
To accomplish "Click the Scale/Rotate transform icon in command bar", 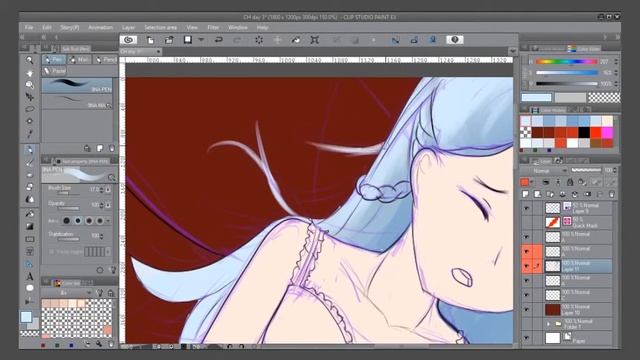I will pyautogui.click(x=315, y=40).
